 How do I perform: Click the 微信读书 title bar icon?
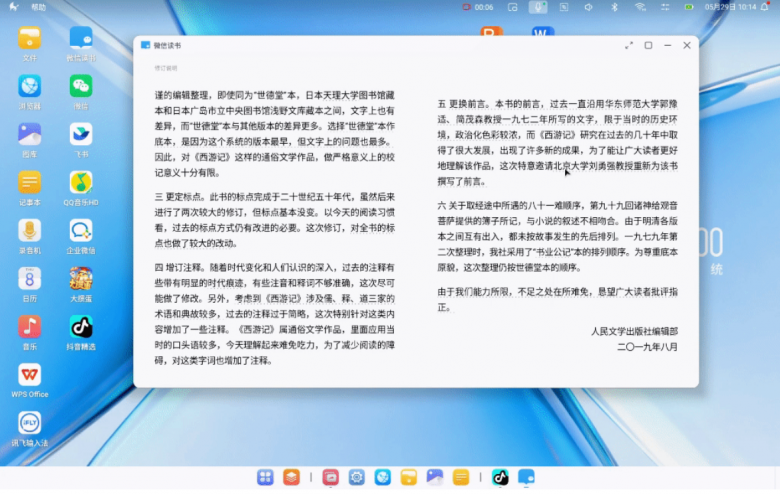click(x=145, y=45)
